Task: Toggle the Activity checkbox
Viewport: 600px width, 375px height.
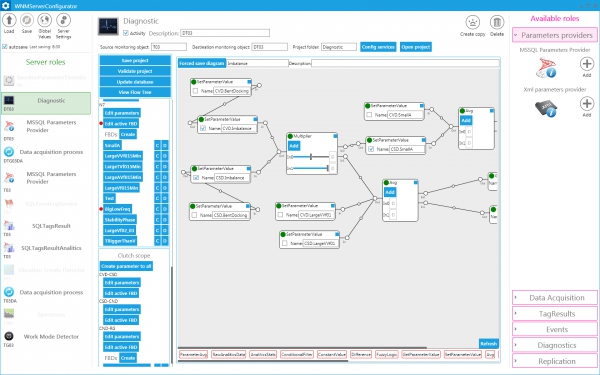Action: tap(126, 33)
